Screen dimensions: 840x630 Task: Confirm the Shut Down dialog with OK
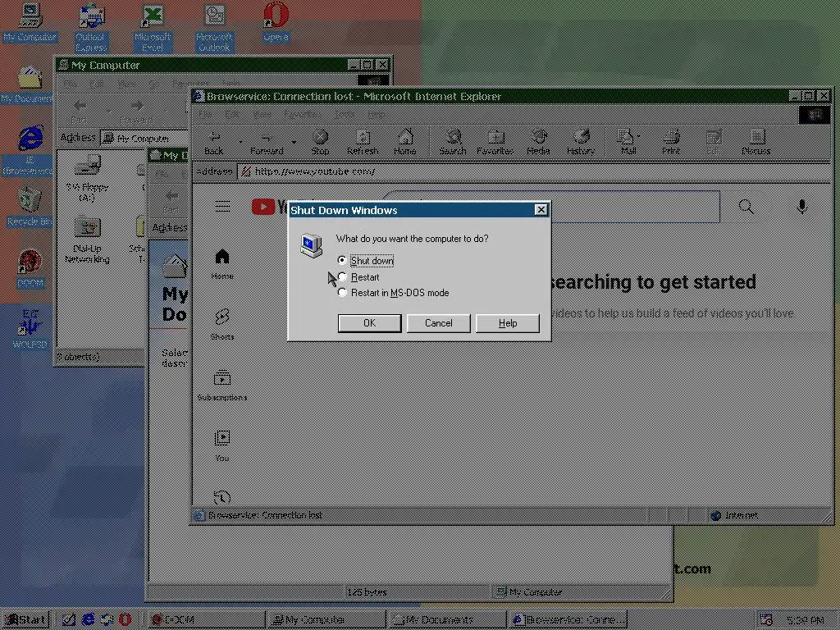click(x=370, y=323)
